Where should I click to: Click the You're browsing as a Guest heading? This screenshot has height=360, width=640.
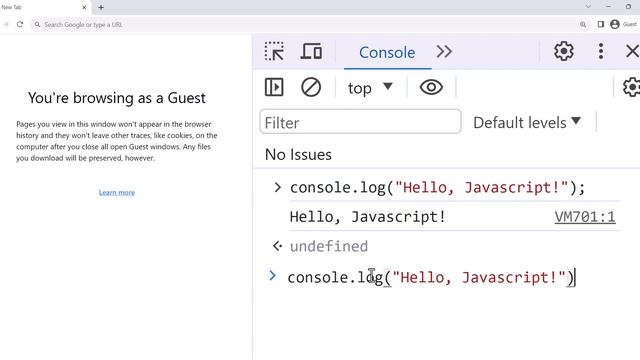pyautogui.click(x=117, y=98)
